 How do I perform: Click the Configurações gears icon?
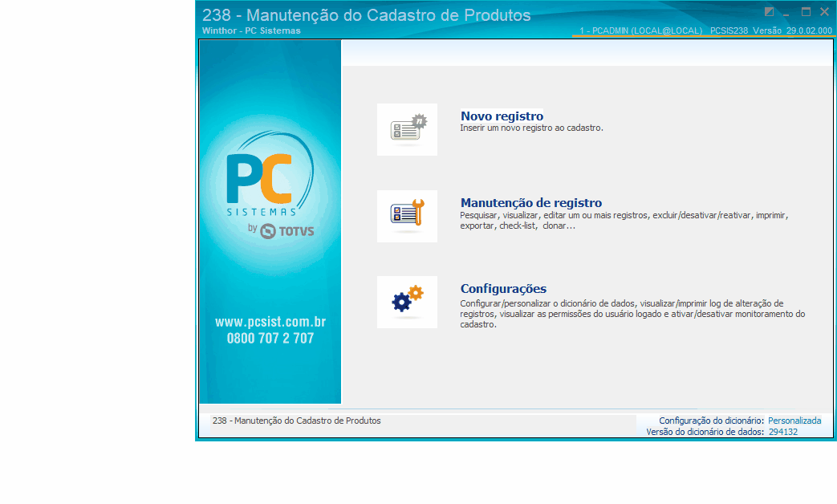point(408,303)
